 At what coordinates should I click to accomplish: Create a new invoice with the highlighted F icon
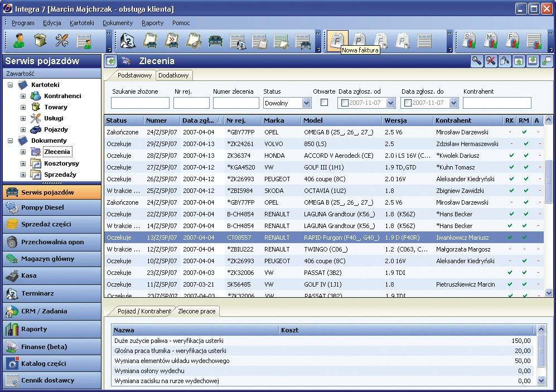click(x=337, y=41)
